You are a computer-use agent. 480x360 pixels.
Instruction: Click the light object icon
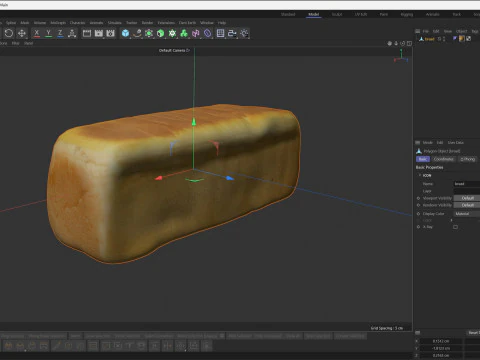[244, 33]
